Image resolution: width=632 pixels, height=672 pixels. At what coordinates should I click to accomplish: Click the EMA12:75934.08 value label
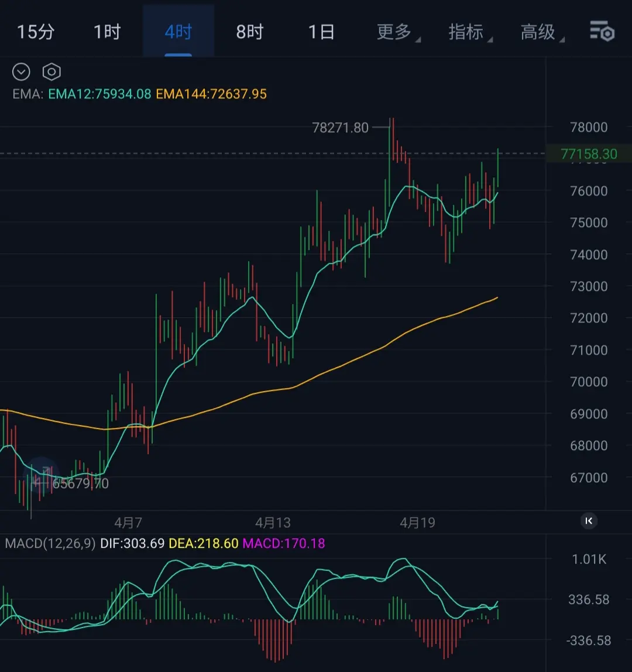tap(99, 94)
